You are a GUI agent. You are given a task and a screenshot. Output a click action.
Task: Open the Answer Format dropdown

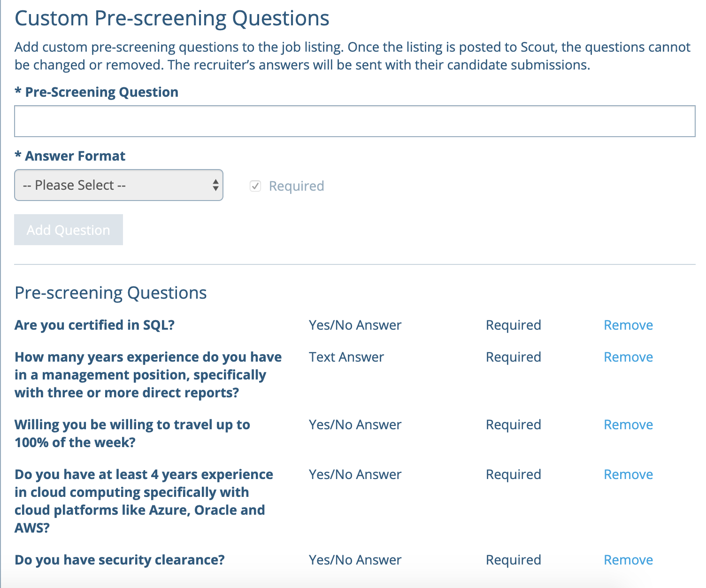click(x=118, y=185)
